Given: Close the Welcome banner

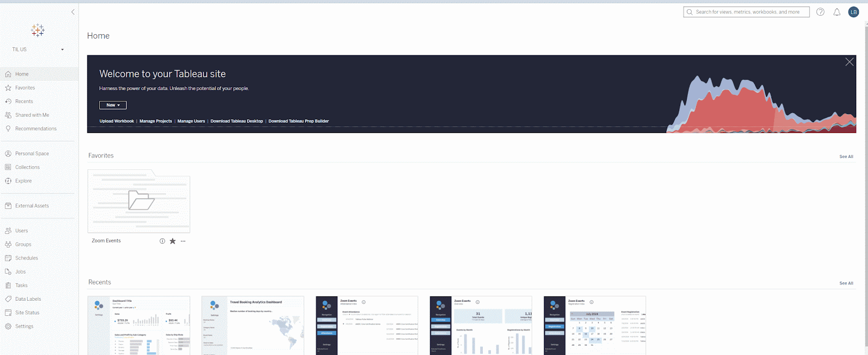Looking at the screenshot, I should pos(849,62).
